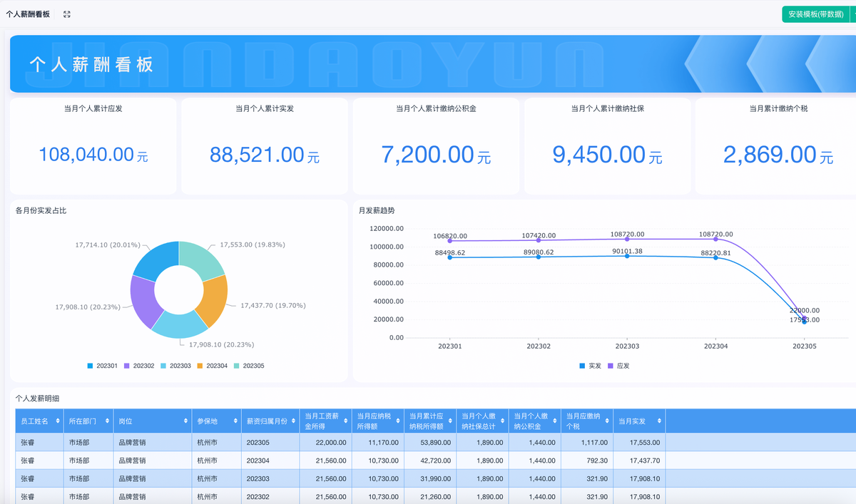
Task: Open dropdown arrow next to 安装模板 button
Action: point(853,14)
